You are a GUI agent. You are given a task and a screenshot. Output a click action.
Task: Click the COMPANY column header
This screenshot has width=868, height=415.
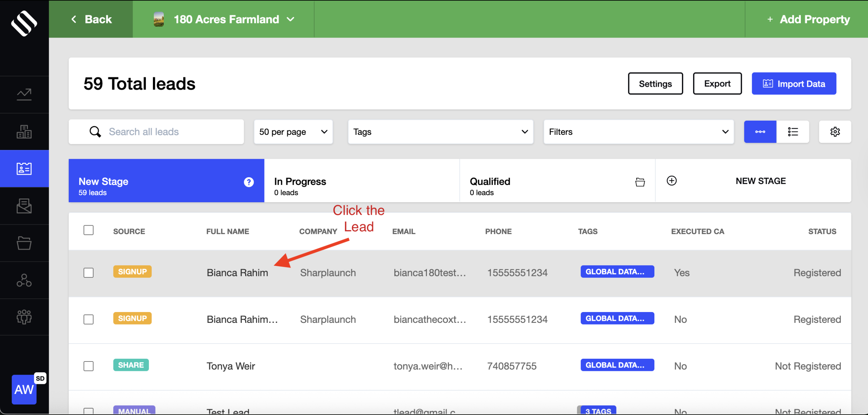[x=318, y=232]
